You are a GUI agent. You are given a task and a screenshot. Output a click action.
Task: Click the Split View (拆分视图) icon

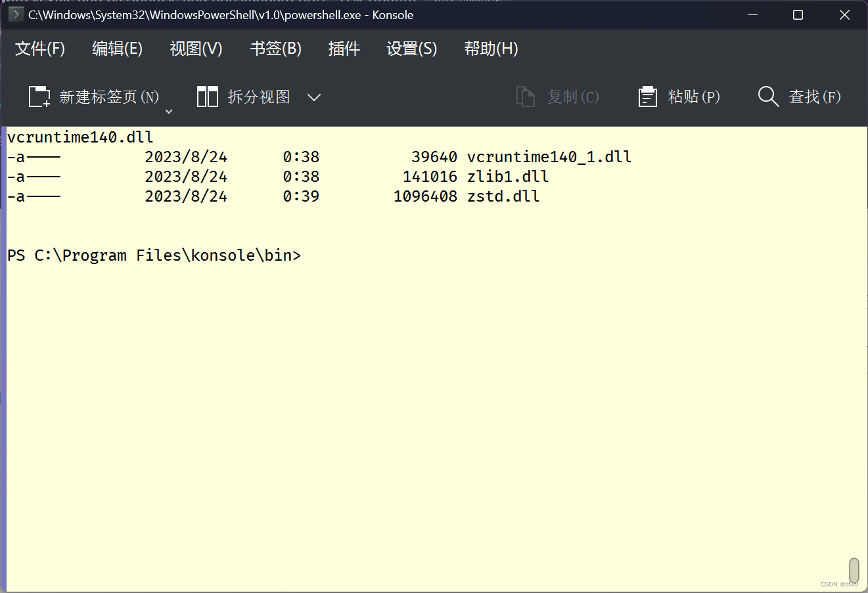[x=207, y=97]
